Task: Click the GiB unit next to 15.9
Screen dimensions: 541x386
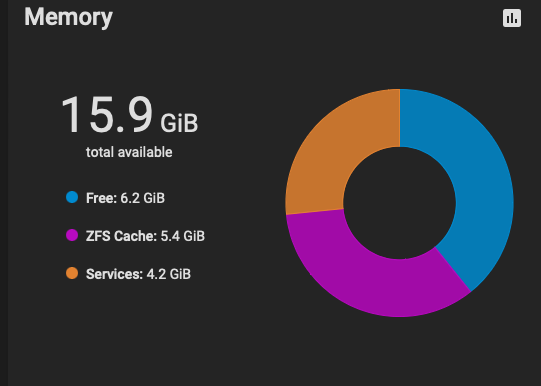Action: 179,123
